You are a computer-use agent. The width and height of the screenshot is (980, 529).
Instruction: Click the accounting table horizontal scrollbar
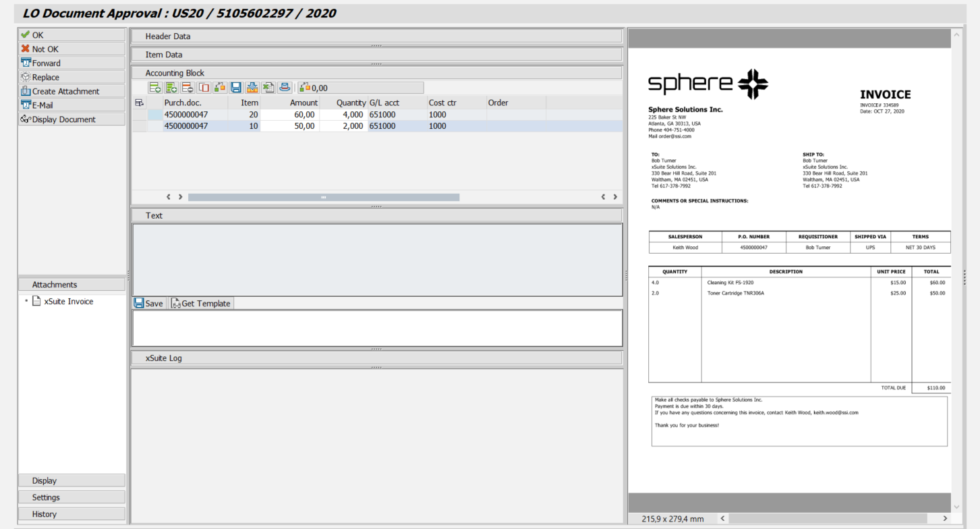(x=323, y=197)
